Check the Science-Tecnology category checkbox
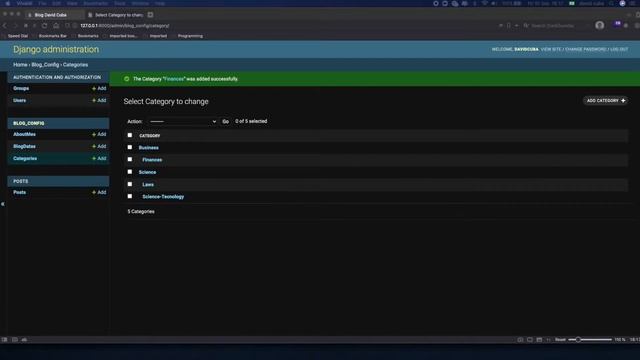 130,196
